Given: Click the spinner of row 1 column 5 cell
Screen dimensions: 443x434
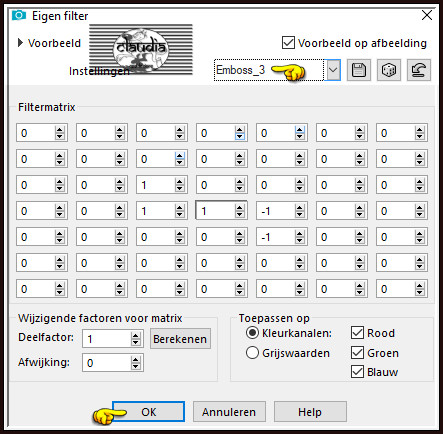Looking at the screenshot, I should (300, 133).
